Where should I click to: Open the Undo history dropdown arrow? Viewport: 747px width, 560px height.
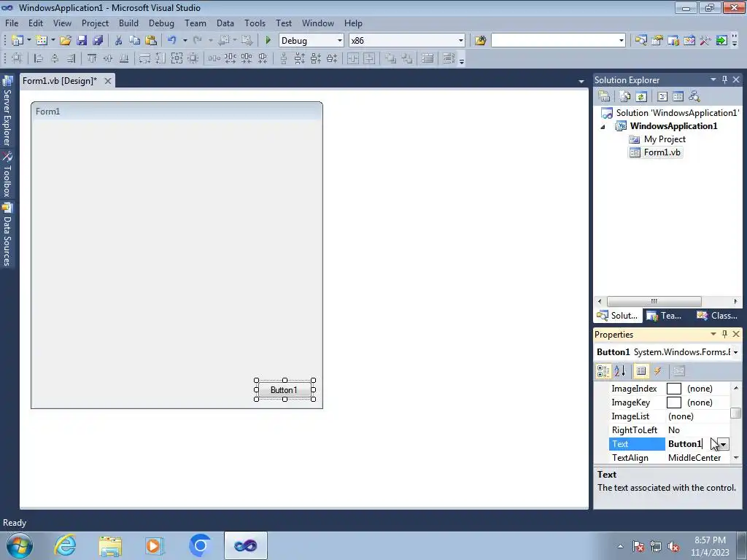tap(185, 41)
